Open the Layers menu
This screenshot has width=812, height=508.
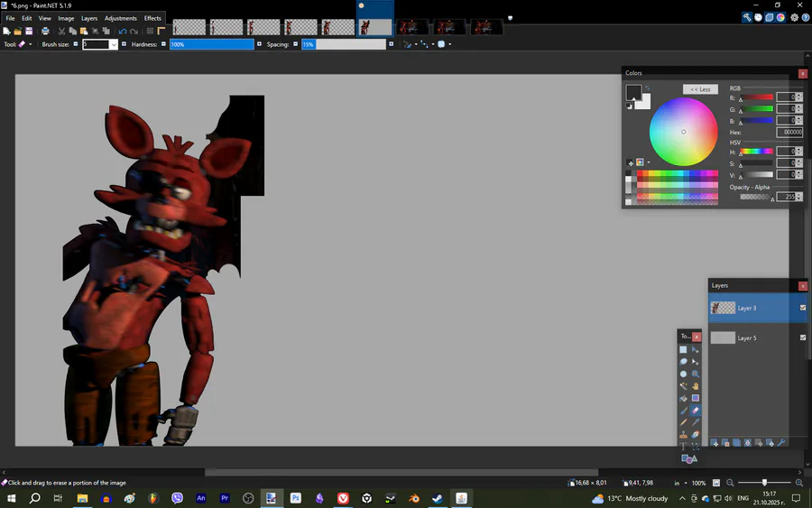pos(89,18)
